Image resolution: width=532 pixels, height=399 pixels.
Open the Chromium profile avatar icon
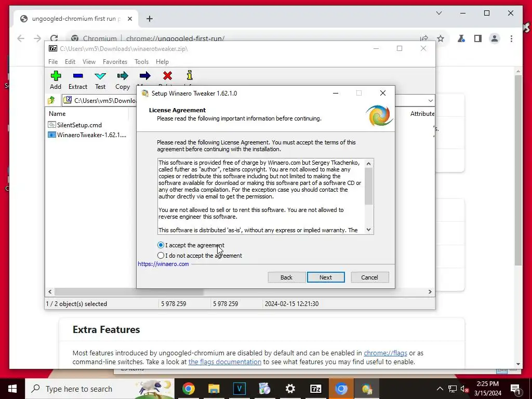pos(495,38)
